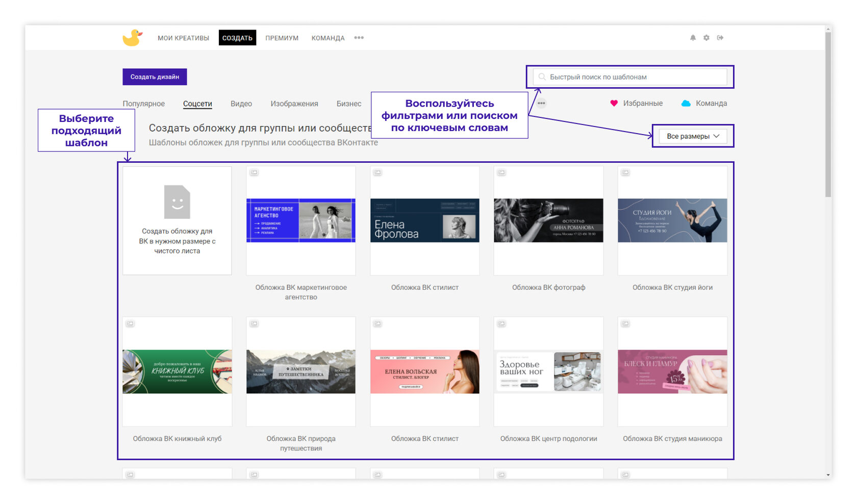Open the Избранные heart favorites
Viewport: 857px width, 504px height.
pos(636,104)
